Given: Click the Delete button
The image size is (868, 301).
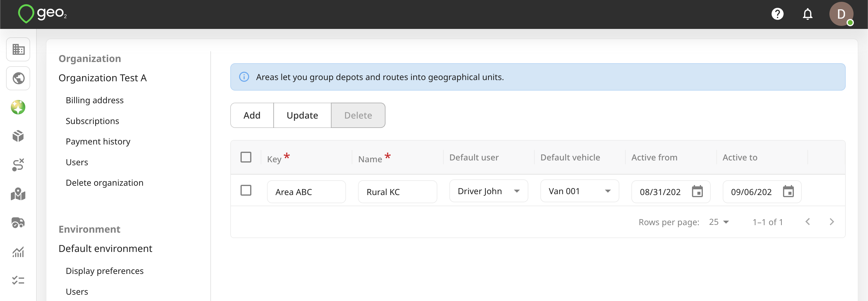Looking at the screenshot, I should pos(358,116).
